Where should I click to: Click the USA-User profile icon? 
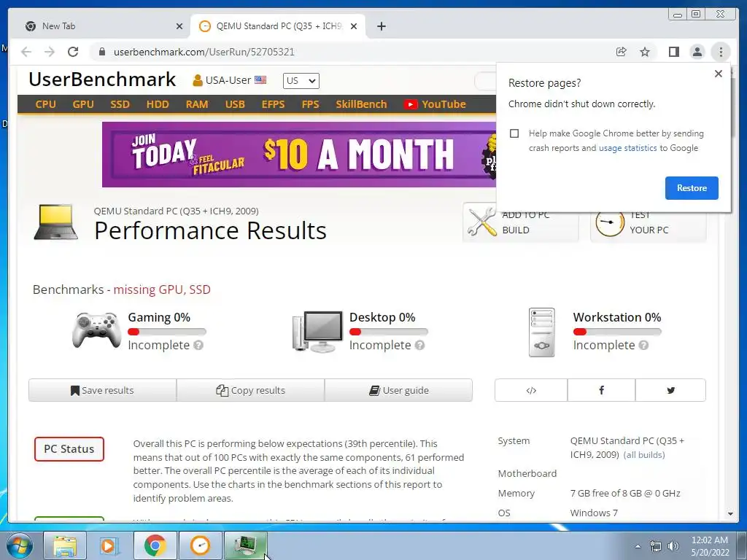(x=197, y=80)
